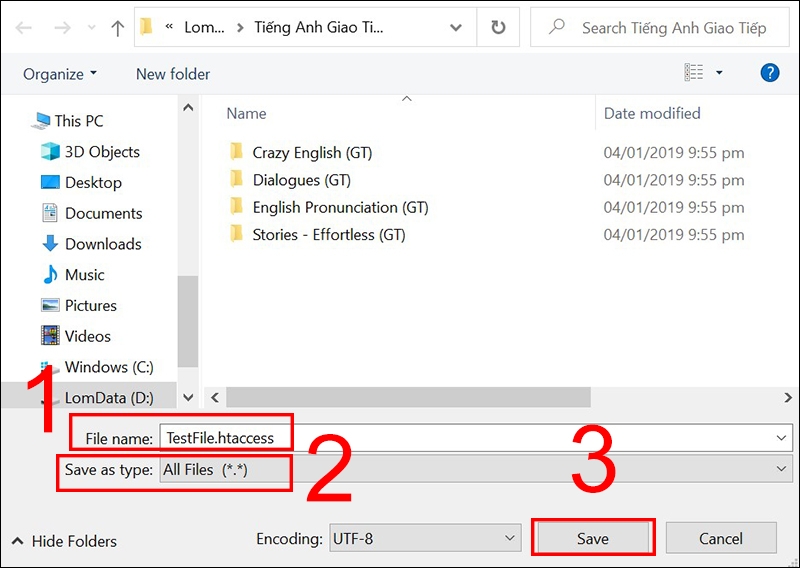Sort by the Date modified column
800x568 pixels.
point(652,113)
